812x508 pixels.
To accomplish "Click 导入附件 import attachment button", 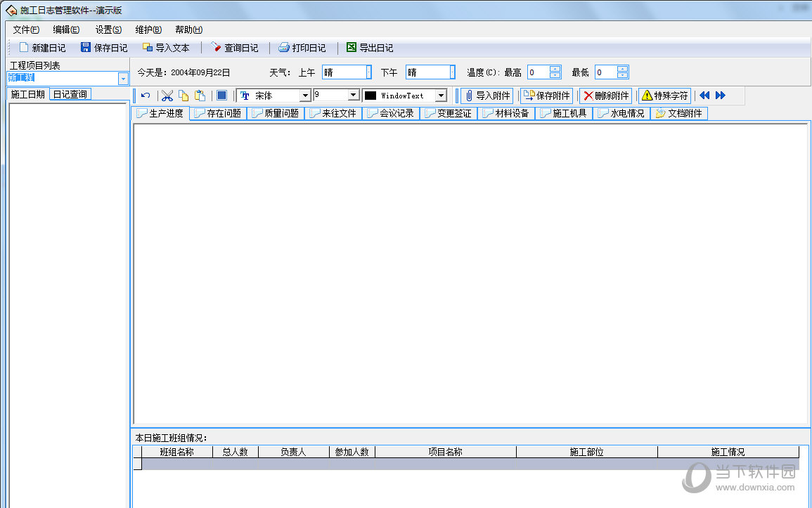I will point(487,96).
